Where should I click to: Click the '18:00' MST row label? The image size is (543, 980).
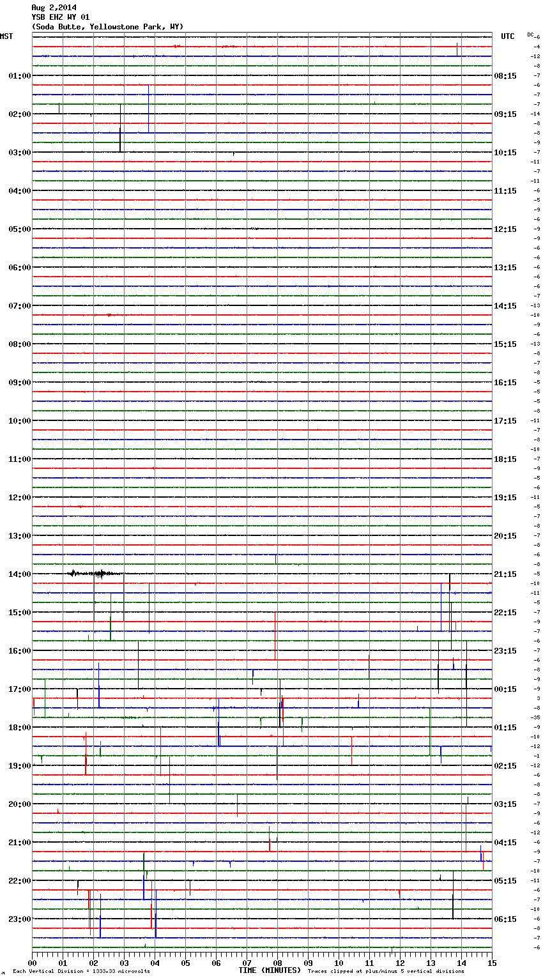tap(20, 728)
